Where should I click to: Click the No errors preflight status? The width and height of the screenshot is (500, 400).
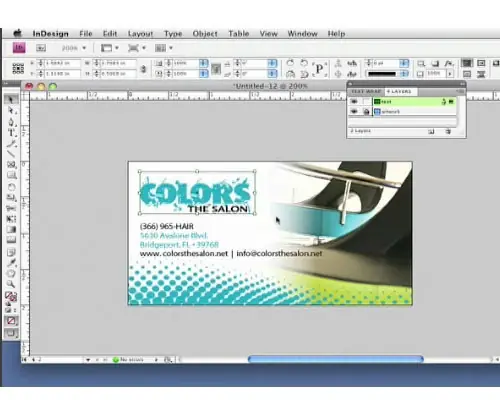(x=128, y=360)
